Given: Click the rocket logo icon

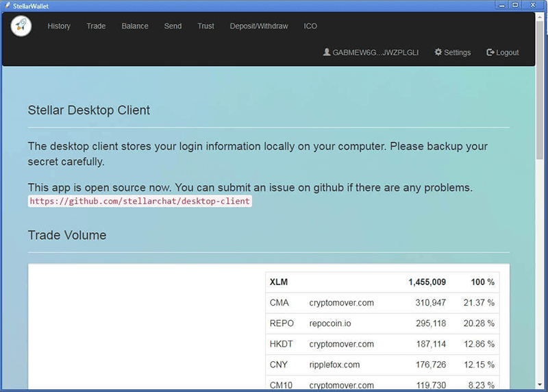Looking at the screenshot, I should point(21,26).
